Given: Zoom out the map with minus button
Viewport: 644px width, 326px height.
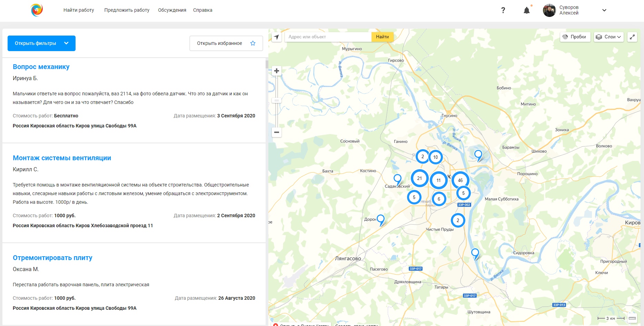Looking at the screenshot, I should [x=277, y=132].
